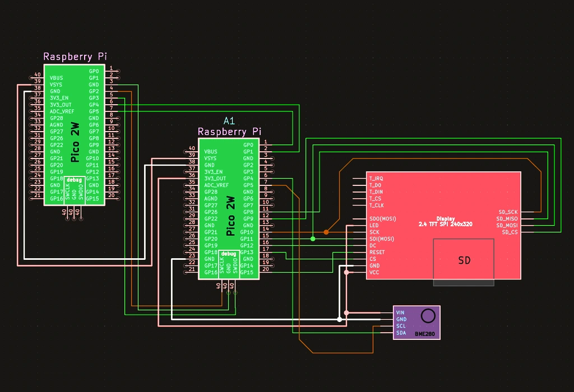This screenshot has width=574, height=392.
Task: Click the GND pin of BME280
Action: tap(401, 319)
